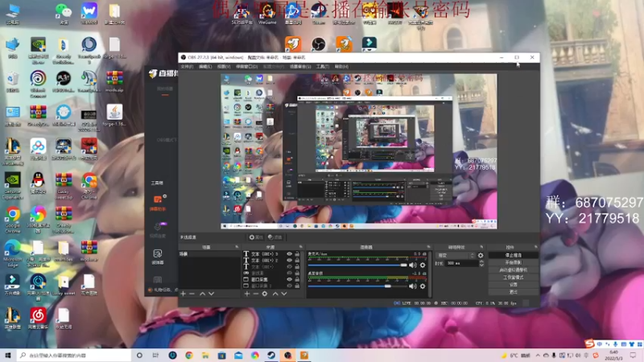Viewport: 644px width, 362px height.
Task: Open forge-1.16 Java file on desktop
Action: (114, 115)
